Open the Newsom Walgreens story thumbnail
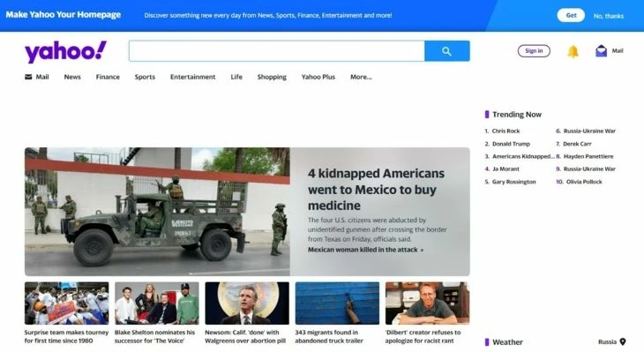The height and width of the screenshot is (352, 644). tap(247, 303)
